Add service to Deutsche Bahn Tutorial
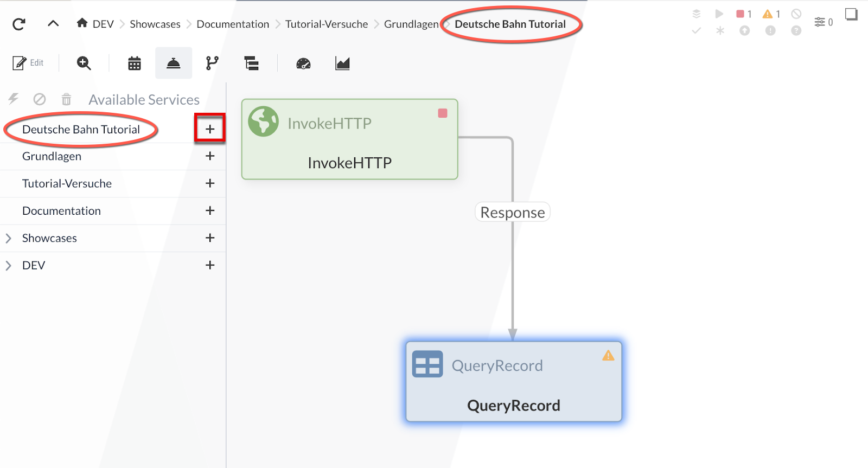This screenshot has height=468, width=868. pyautogui.click(x=210, y=129)
